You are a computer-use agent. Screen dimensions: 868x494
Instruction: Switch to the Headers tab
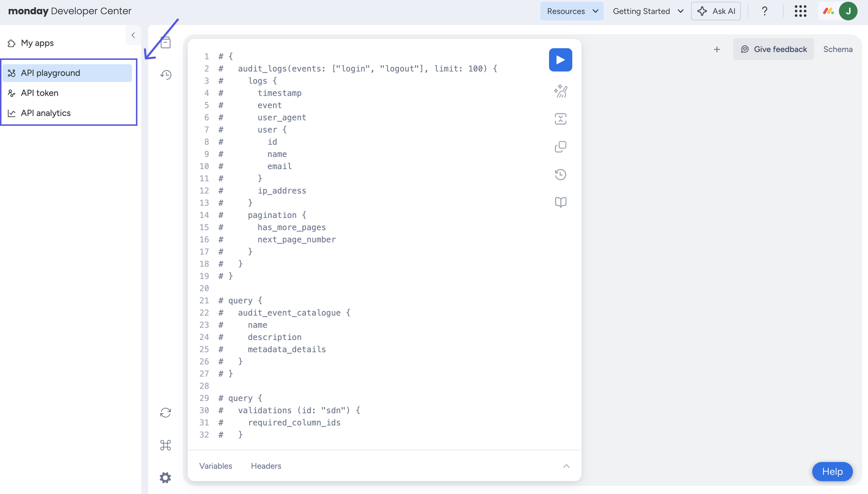pos(266,466)
